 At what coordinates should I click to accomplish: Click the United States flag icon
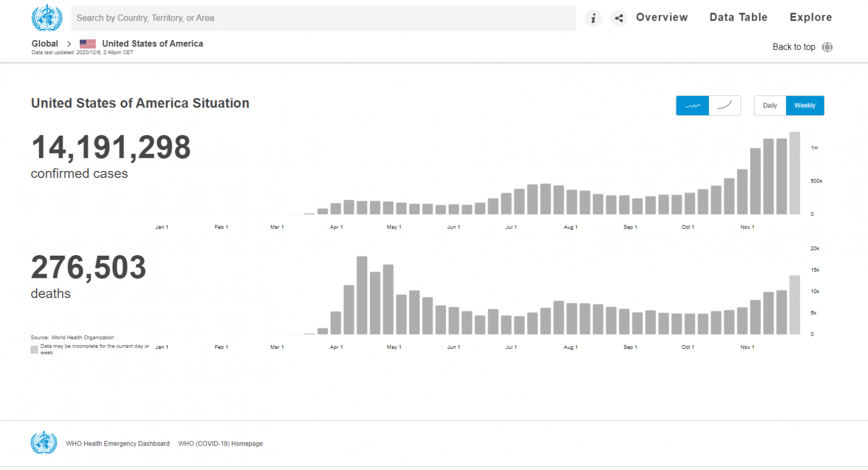[88, 44]
